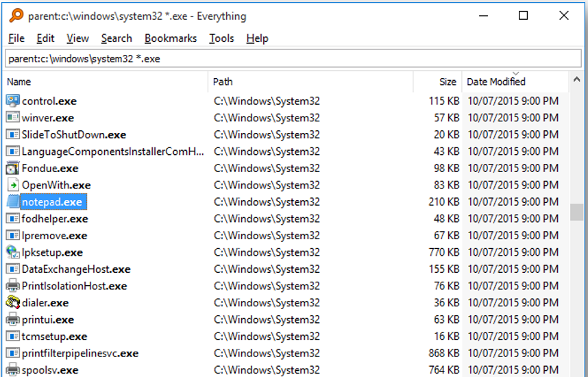Click the printfilterpipelinesvc.exe file icon
Image resolution: width=588 pixels, height=377 pixels.
coord(13,353)
